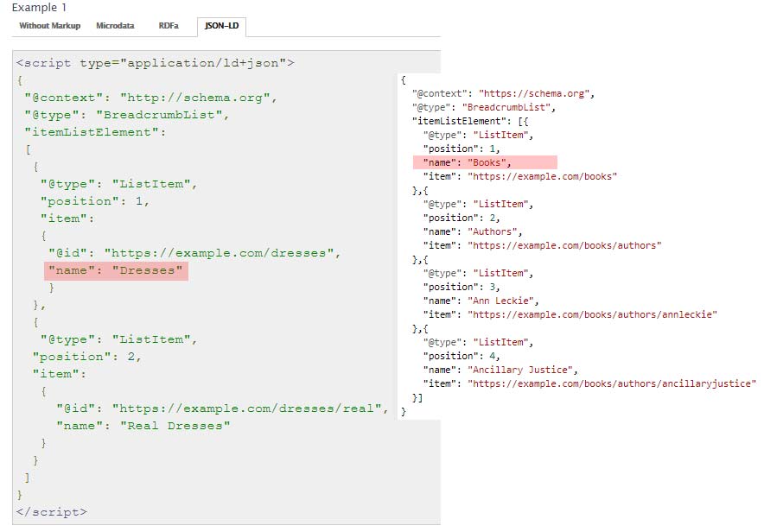Click the opening script type tag line
The width and height of the screenshot is (764, 532).
pos(156,63)
